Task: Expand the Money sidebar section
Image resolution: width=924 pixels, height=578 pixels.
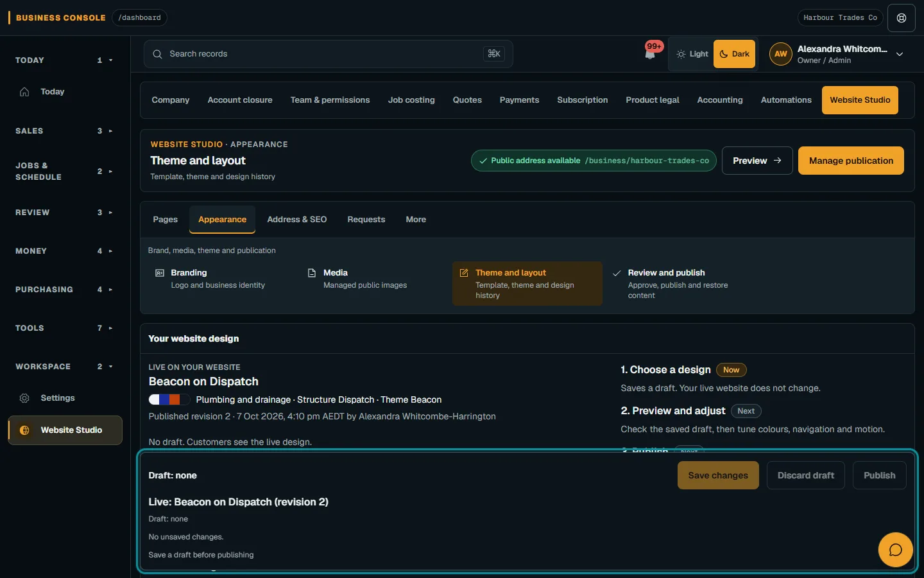Action: coord(64,251)
